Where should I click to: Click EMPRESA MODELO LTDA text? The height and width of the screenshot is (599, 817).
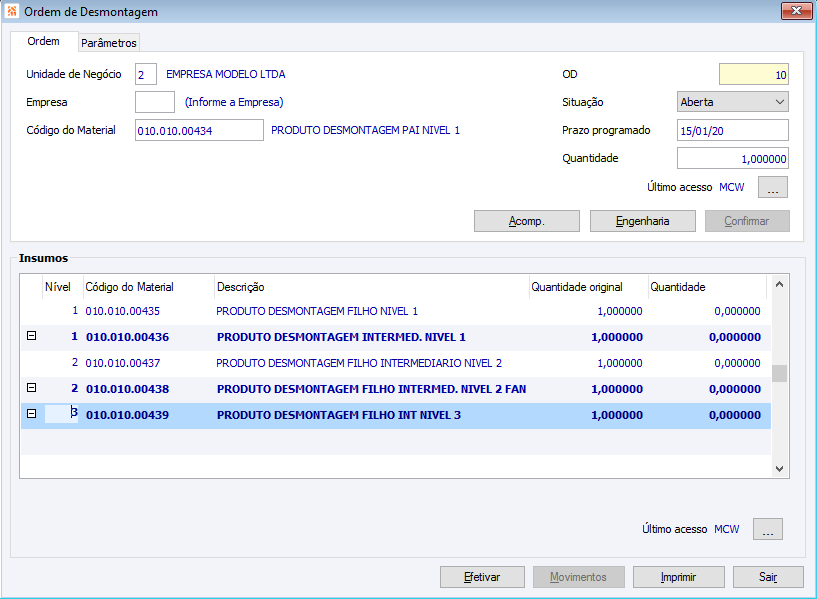[226, 74]
